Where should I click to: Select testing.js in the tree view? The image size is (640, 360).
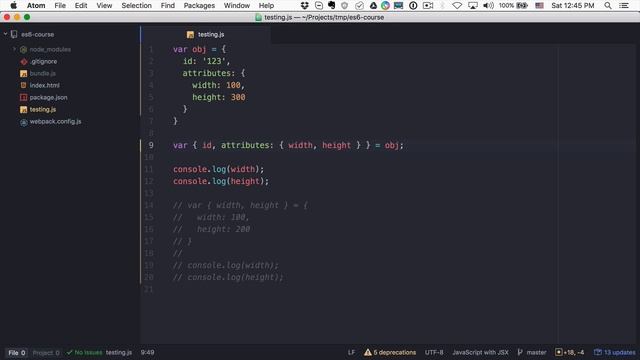point(42,109)
